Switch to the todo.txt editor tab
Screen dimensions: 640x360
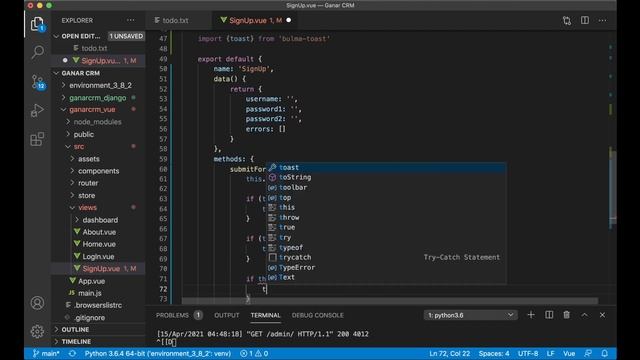(175, 20)
